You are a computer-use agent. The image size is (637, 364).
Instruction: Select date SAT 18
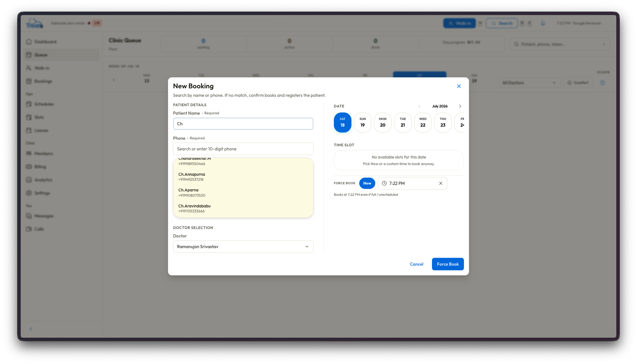tap(342, 122)
